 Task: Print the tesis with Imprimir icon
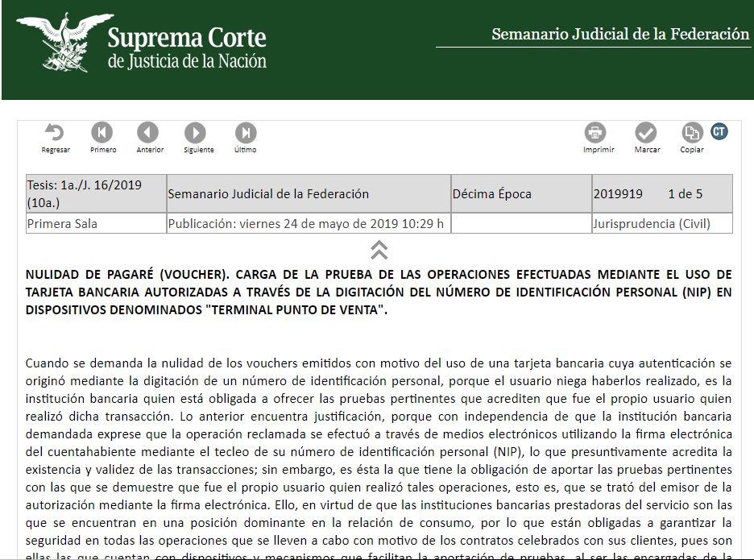click(595, 132)
